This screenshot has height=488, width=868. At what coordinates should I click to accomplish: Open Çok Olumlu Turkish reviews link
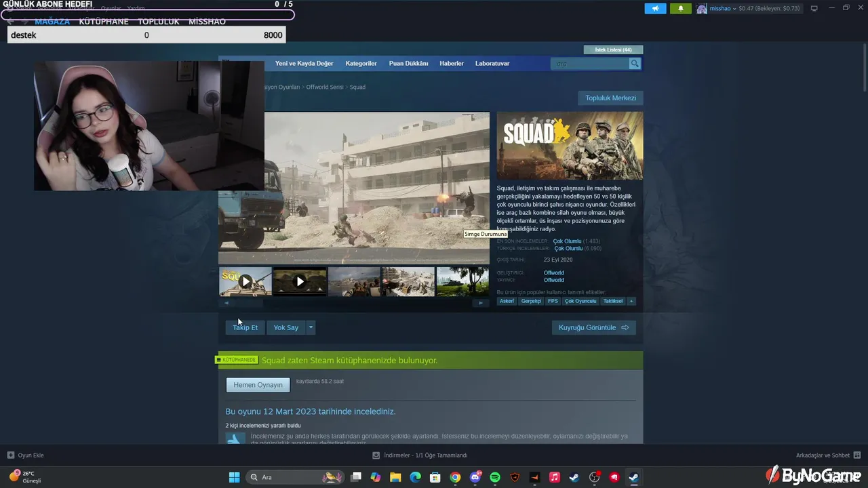568,249
